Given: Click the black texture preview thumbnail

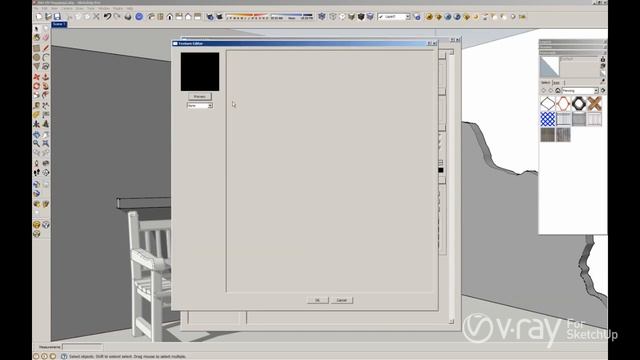Looking at the screenshot, I should 200,71.
